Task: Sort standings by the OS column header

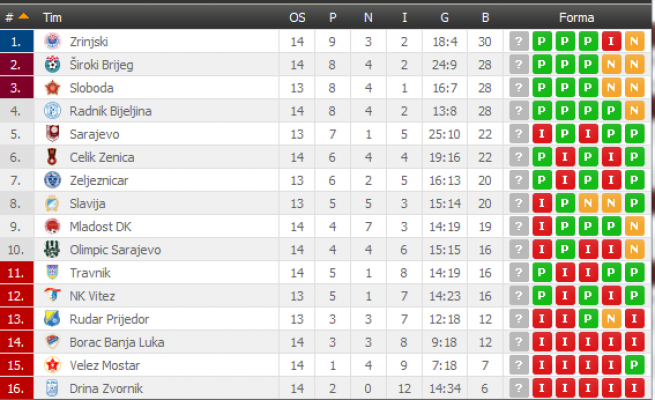Action: coord(297,17)
